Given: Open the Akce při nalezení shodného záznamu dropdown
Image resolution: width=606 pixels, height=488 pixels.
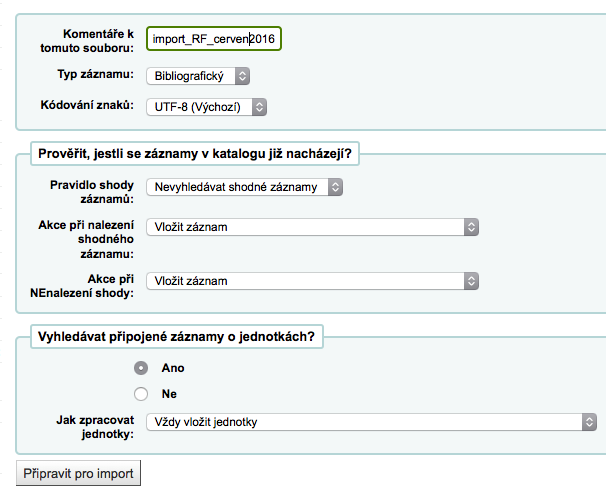Looking at the screenshot, I should pyautogui.click(x=311, y=227).
